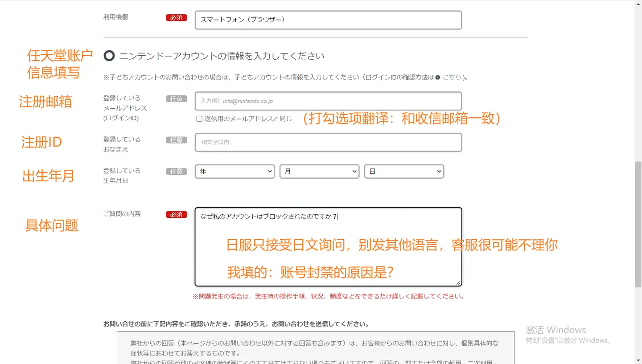Image resolution: width=642 pixels, height=364 pixels.
Task: Click the red 問題発生の場合は note text
Action: click(x=329, y=296)
